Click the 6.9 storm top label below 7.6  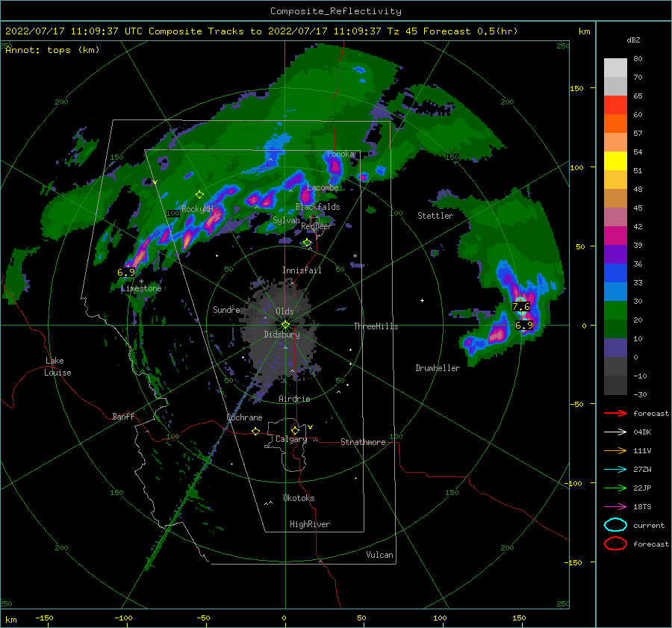[523, 326]
